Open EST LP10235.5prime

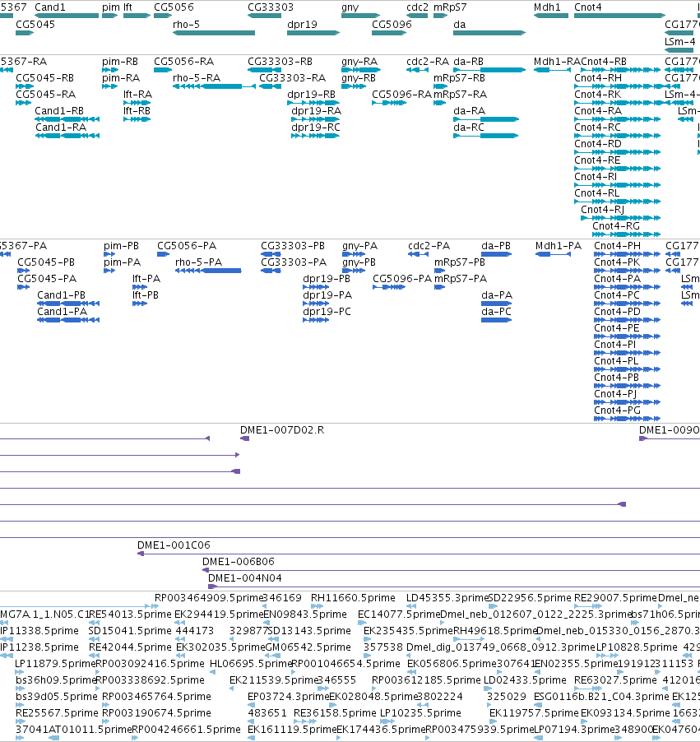[420, 712]
